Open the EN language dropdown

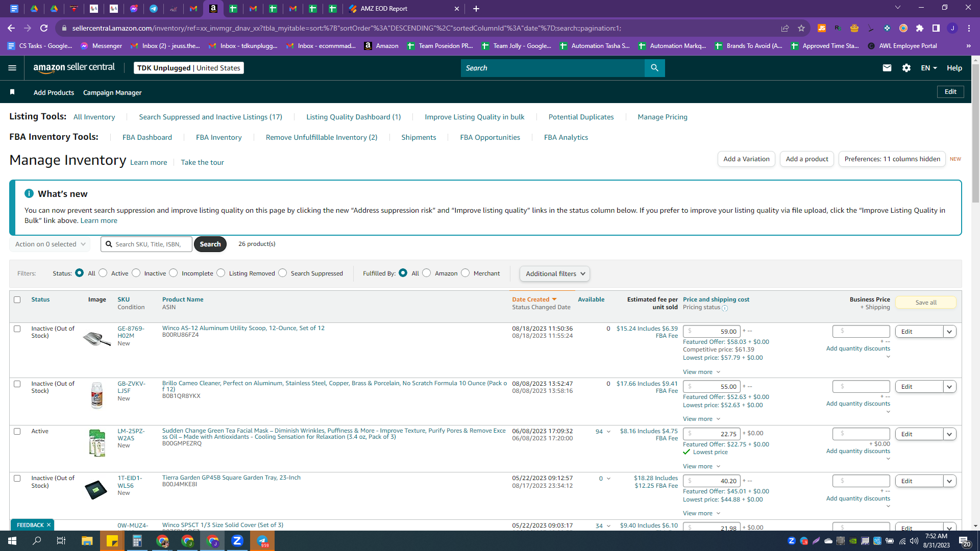[929, 68]
